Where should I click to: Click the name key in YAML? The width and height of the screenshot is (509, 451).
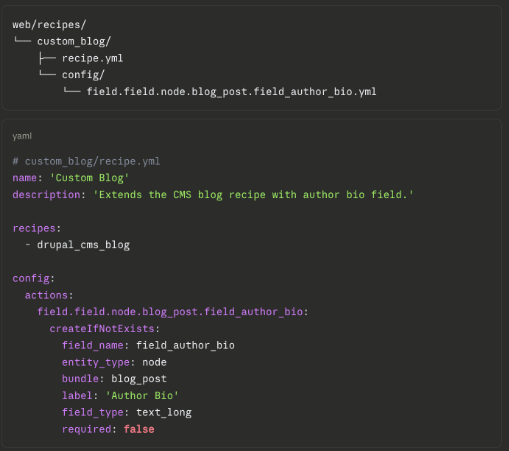point(24,178)
